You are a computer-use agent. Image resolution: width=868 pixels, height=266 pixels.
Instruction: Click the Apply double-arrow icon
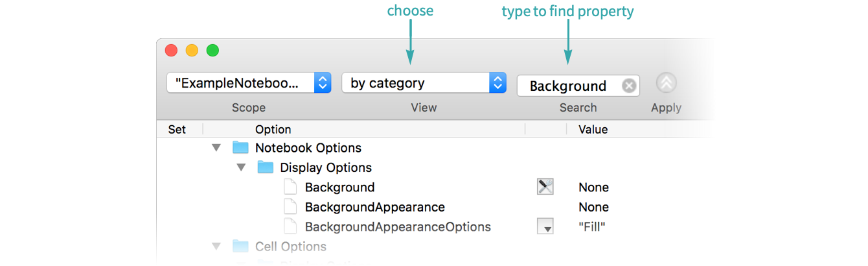point(666,83)
